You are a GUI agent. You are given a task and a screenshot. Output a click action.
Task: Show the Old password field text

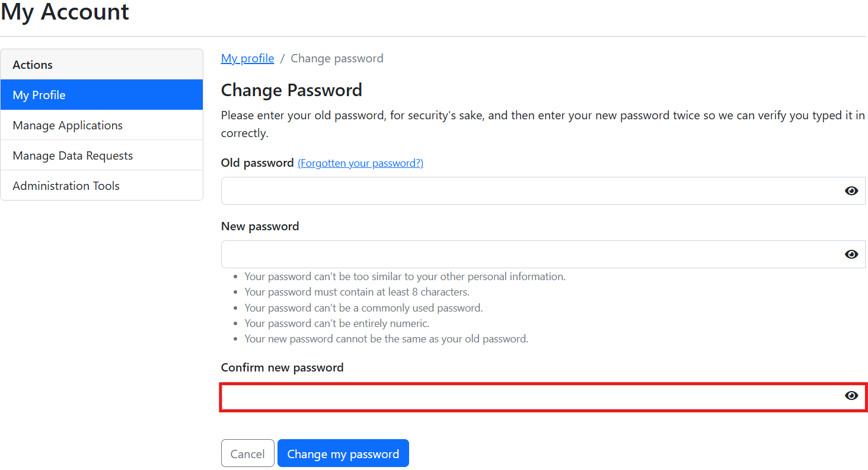[851, 191]
